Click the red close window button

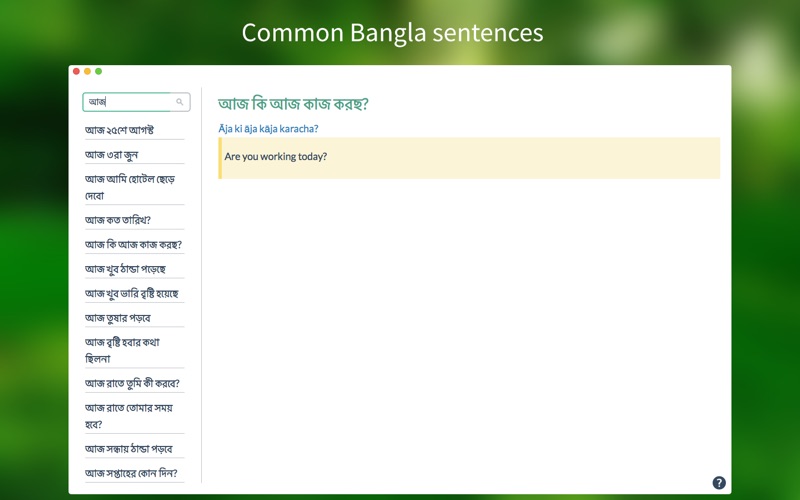[x=76, y=72]
